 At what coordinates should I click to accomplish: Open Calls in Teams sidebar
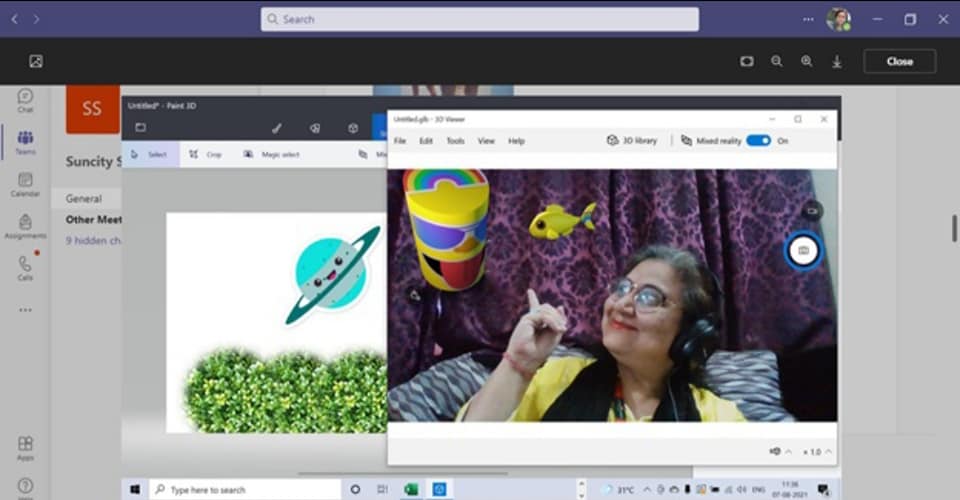click(x=25, y=268)
